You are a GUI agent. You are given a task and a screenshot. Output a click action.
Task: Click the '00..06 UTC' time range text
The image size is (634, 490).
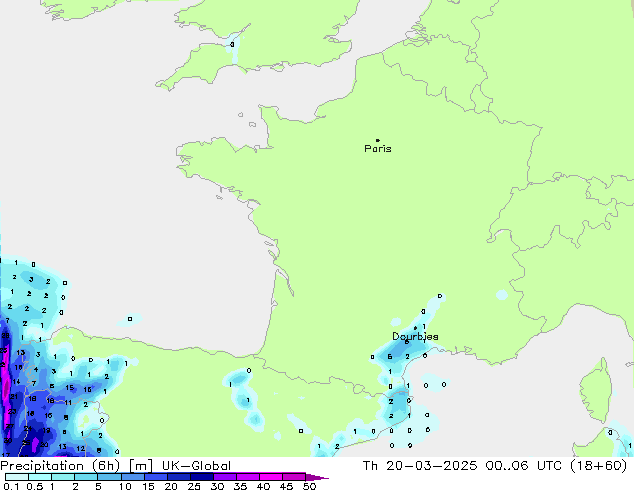[524, 466]
